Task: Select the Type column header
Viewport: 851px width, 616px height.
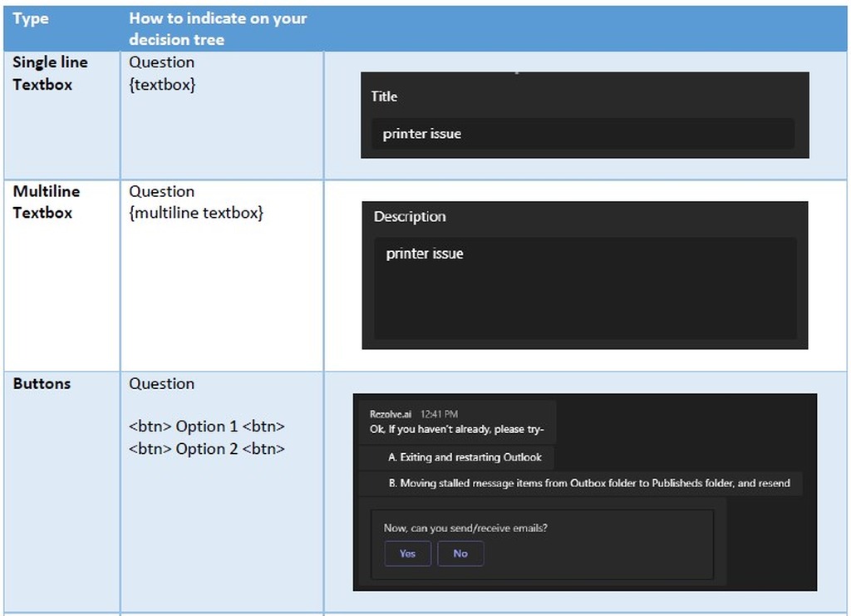Action: click(x=30, y=17)
